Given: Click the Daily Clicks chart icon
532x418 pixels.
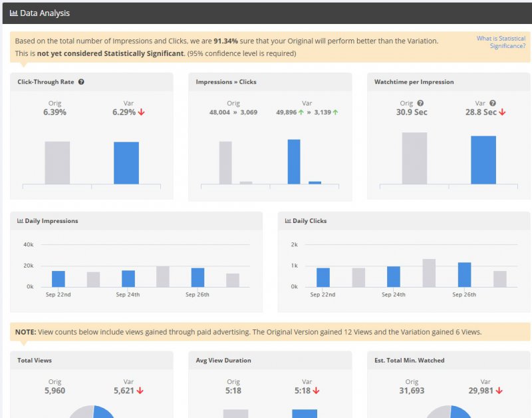Looking at the screenshot, I should click(287, 221).
